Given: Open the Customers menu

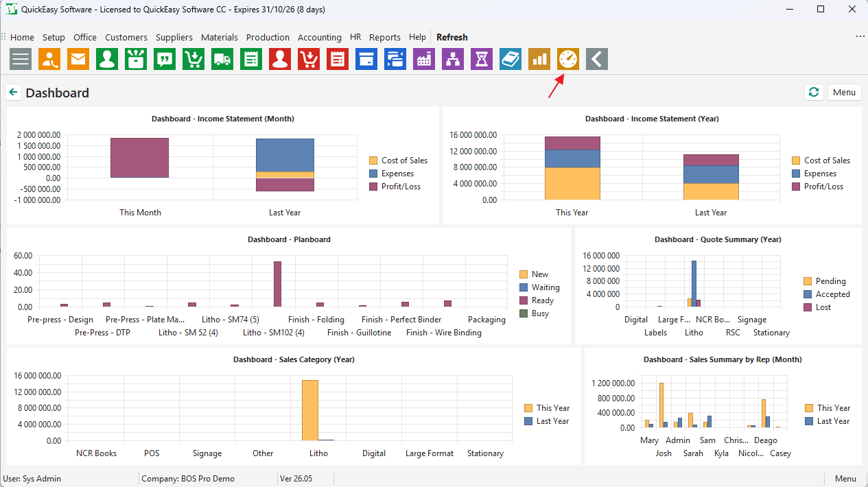Looking at the screenshot, I should pos(126,37).
